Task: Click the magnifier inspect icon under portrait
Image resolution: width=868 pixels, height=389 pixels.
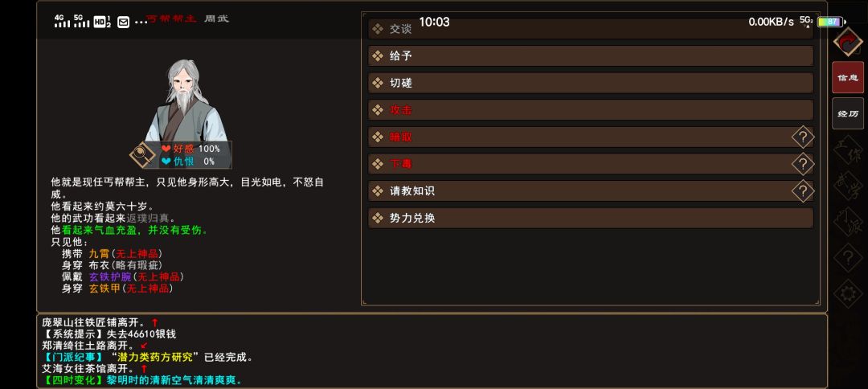Action: (x=143, y=154)
